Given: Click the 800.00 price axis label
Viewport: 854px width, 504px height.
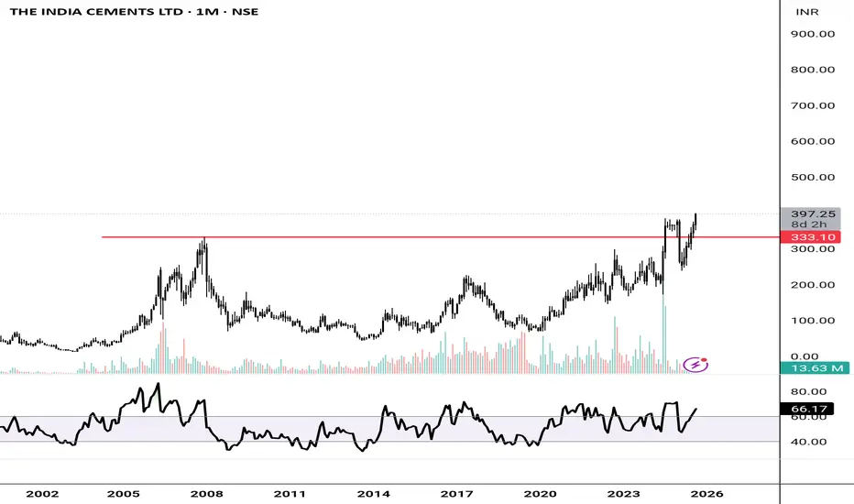Looking at the screenshot, I should 813,70.
